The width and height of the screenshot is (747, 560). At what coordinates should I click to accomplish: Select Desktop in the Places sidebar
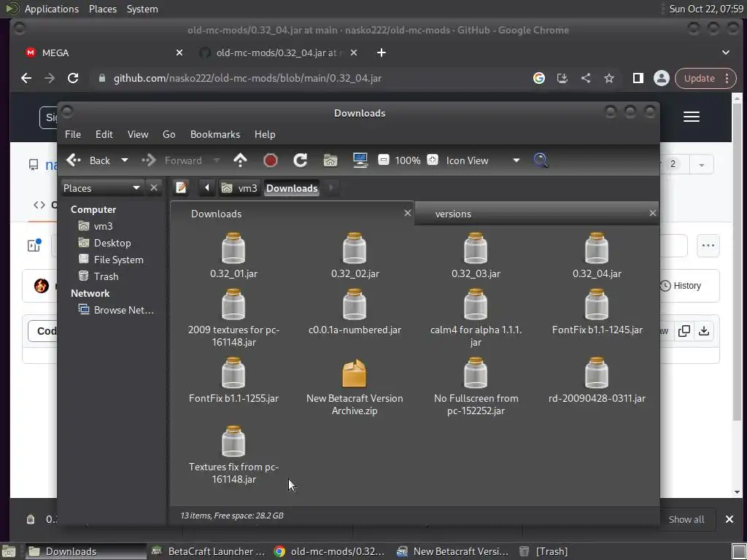[112, 243]
